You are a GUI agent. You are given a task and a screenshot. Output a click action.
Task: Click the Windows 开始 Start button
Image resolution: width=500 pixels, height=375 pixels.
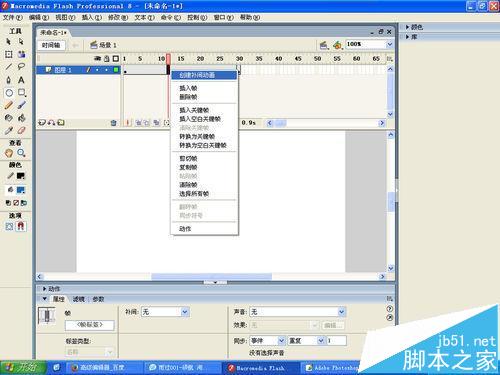(23, 368)
